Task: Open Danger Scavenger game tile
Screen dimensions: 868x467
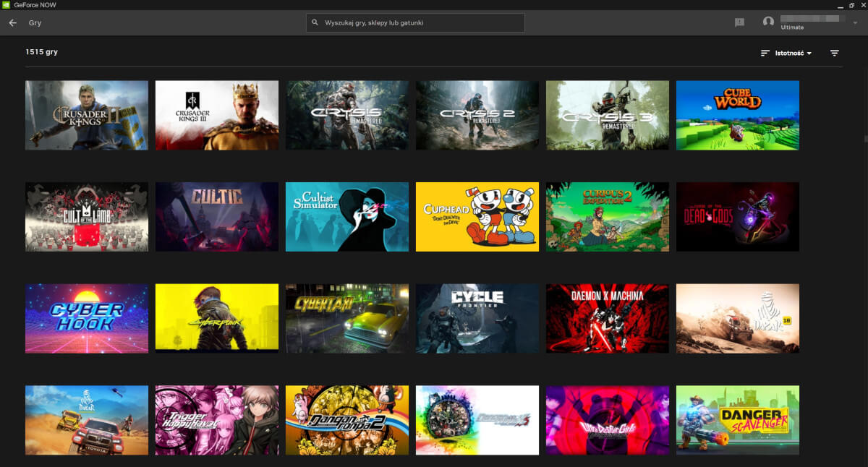Action: point(737,420)
